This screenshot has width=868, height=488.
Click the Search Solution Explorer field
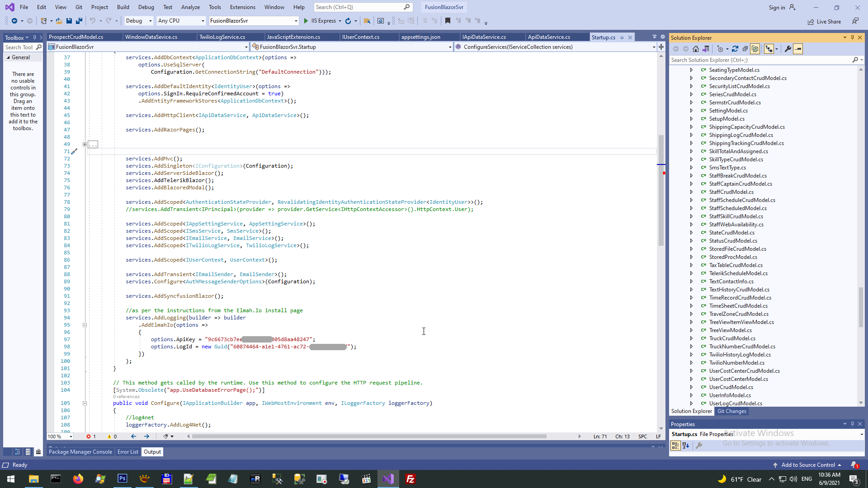coord(759,60)
